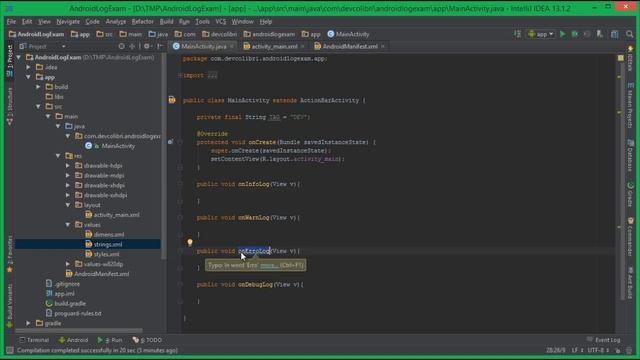640x360 pixels.
Task: Open the Event Log button
Action: tap(604, 340)
